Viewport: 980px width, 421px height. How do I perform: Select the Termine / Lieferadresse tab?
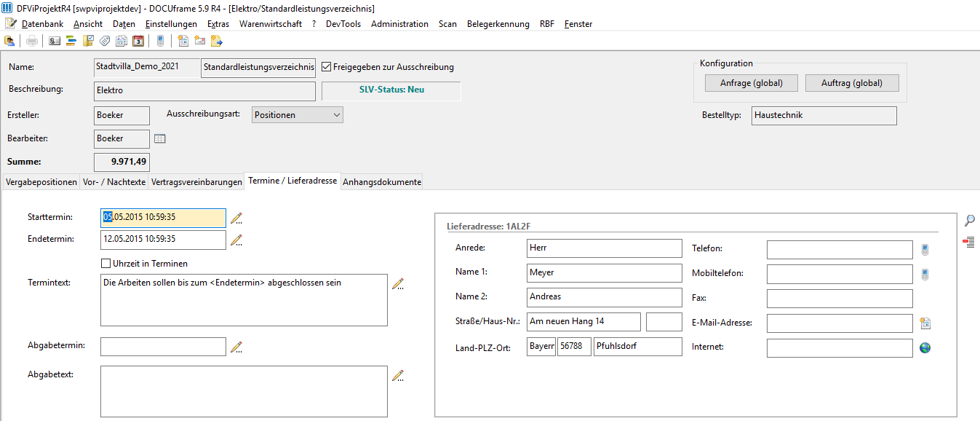tap(292, 181)
